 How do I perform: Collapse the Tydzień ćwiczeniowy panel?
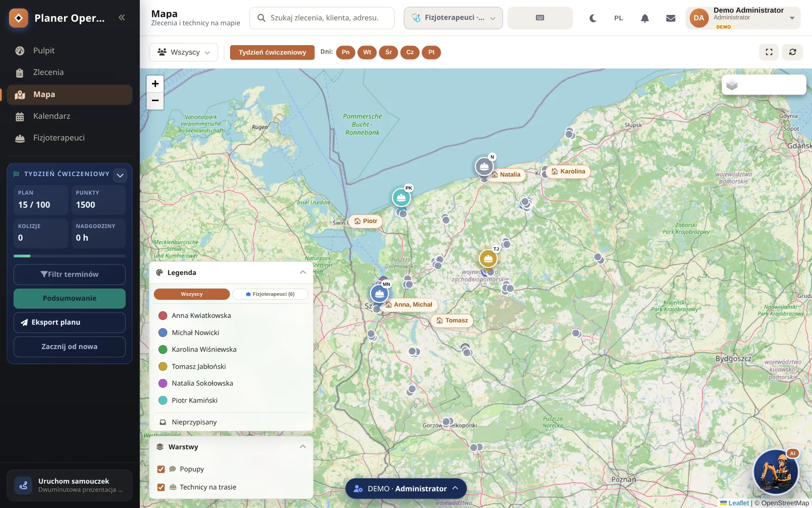120,175
